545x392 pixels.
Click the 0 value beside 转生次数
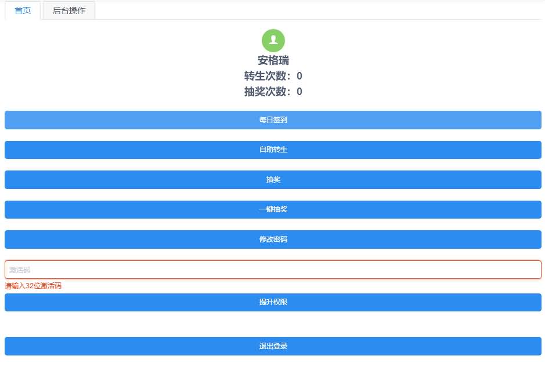tap(299, 76)
